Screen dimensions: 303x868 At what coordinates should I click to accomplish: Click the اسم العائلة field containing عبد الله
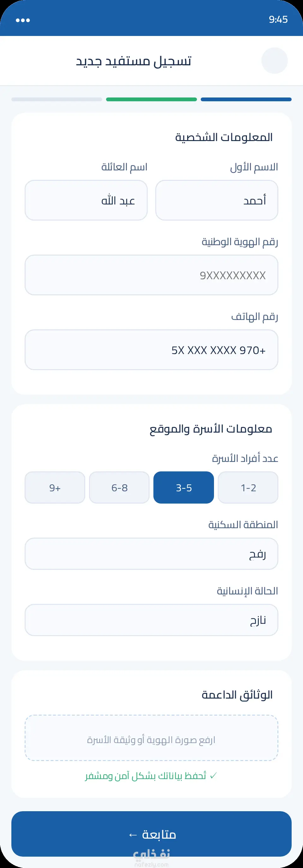[x=86, y=200]
